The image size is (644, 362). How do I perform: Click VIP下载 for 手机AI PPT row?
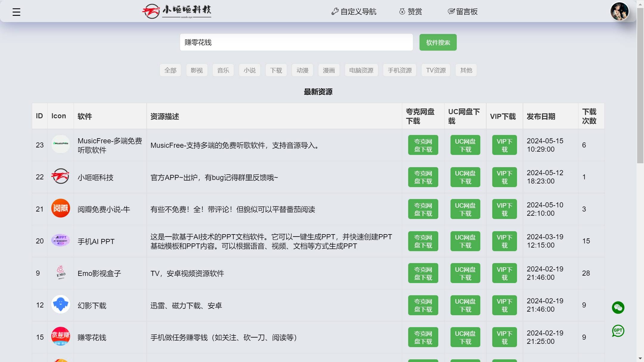(x=504, y=241)
